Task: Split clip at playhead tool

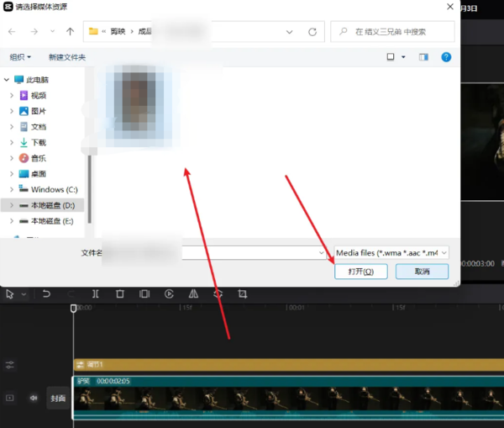Action: (96, 293)
